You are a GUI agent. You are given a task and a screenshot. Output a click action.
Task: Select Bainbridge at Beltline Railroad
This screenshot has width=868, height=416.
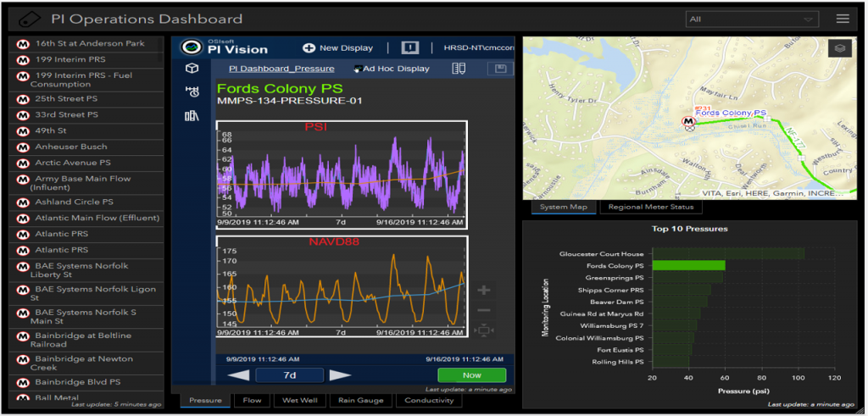tap(86, 340)
